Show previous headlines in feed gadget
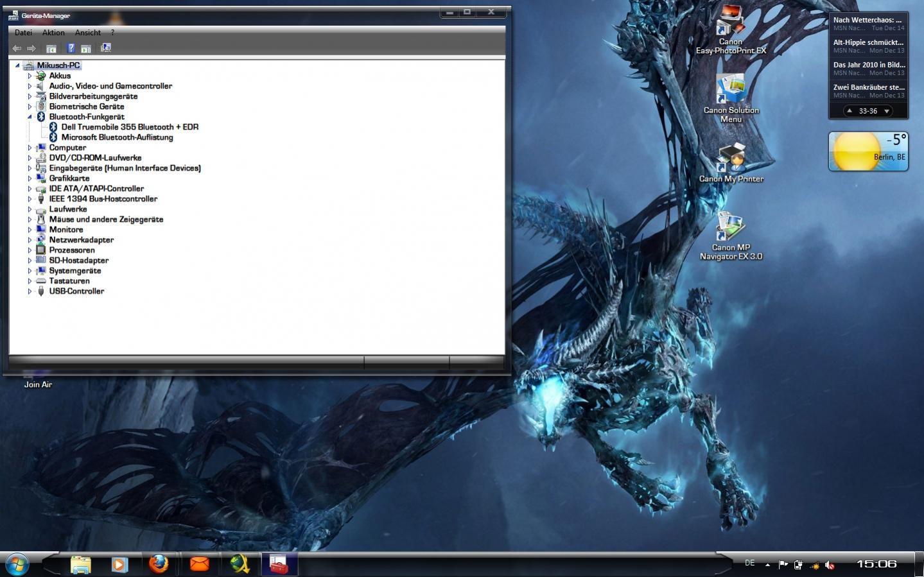Screen dimensions: 924x577 coord(850,111)
